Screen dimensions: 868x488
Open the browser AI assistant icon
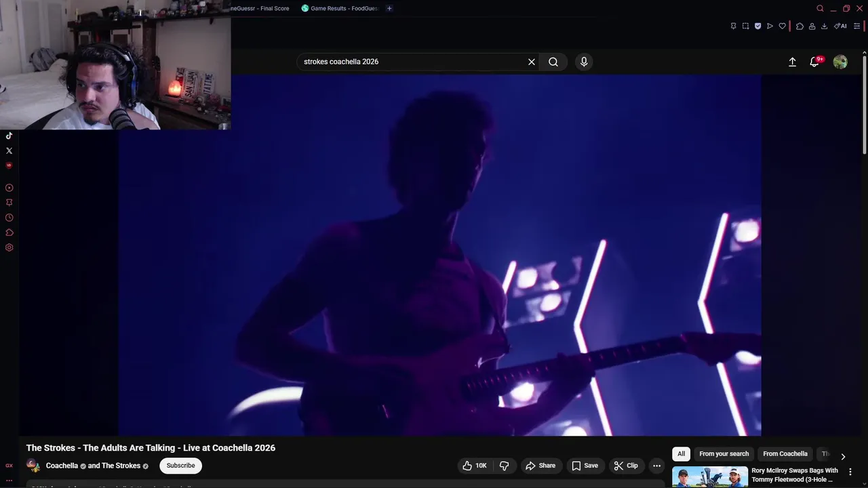tap(840, 26)
